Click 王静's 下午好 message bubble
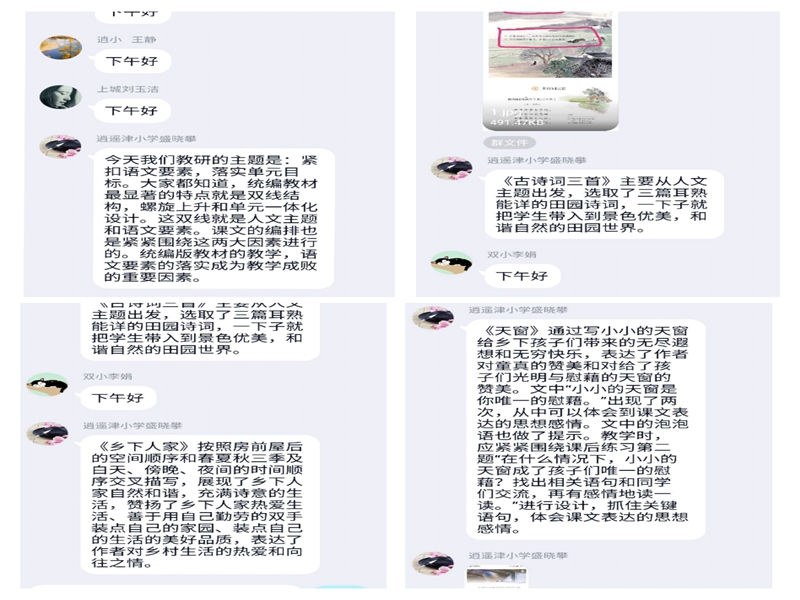Screen dimensions: 800x600 (132, 61)
